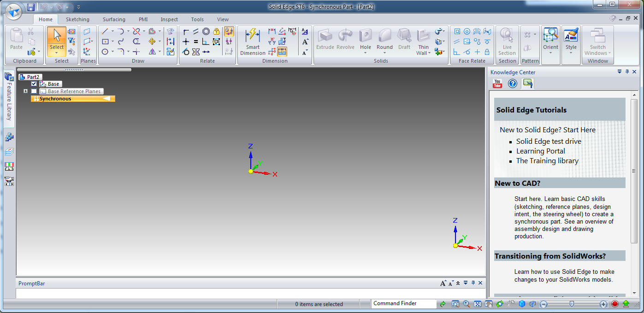Choose the Circle by Center Point tool
Image resolution: width=644 pixels, height=313 pixels.
point(105,52)
